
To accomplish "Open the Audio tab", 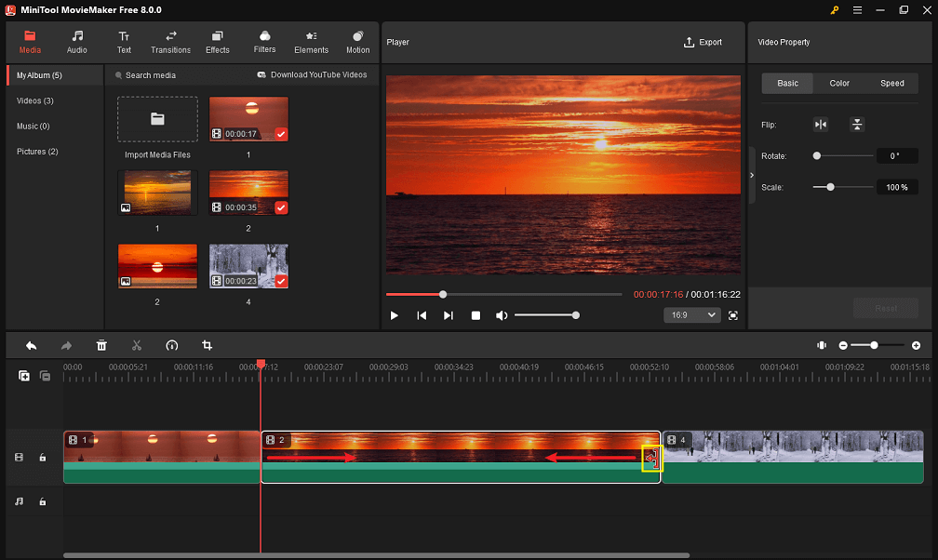I will [76, 43].
